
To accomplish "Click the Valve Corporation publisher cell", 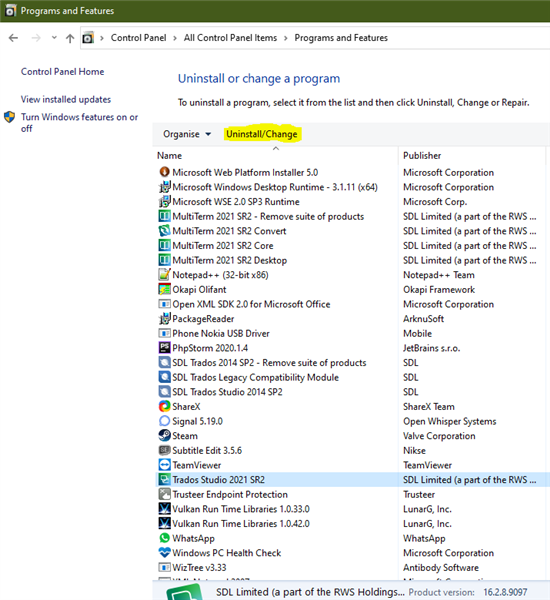I will (439, 436).
